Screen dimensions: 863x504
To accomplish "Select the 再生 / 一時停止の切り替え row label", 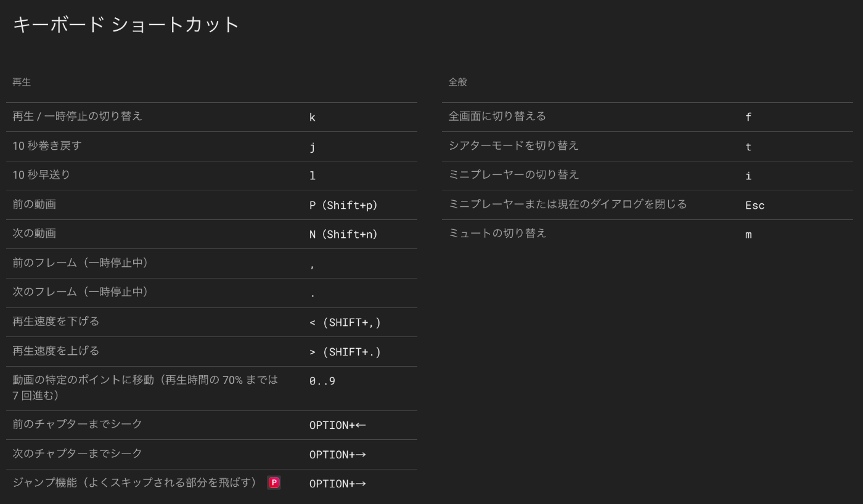I will 78,116.
